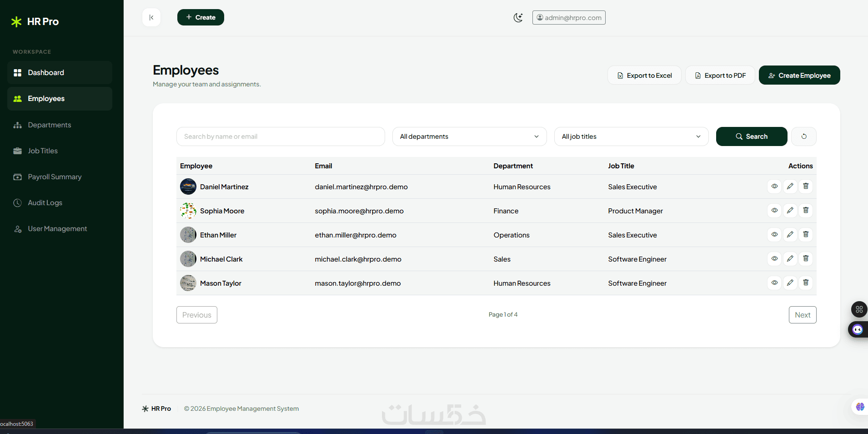Viewport: 868px width, 434px height.
Task: Open the All job titles dropdown
Action: pos(631,136)
